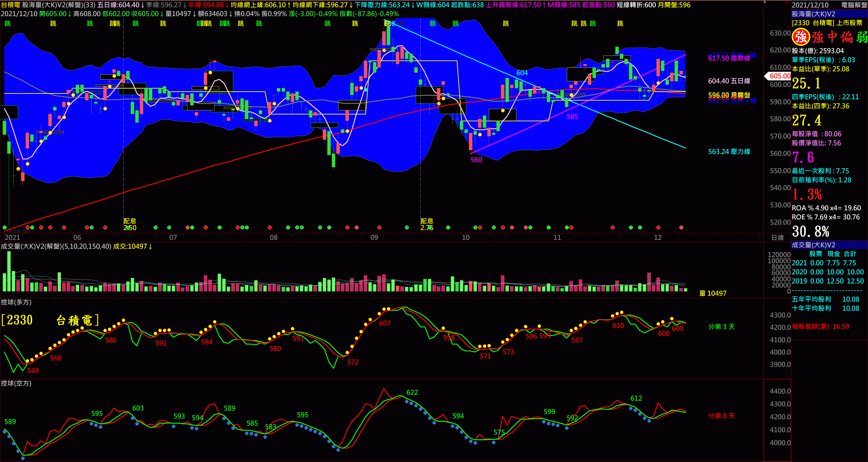
Task: Click the red 強 circle strength icon
Action: pos(801,37)
